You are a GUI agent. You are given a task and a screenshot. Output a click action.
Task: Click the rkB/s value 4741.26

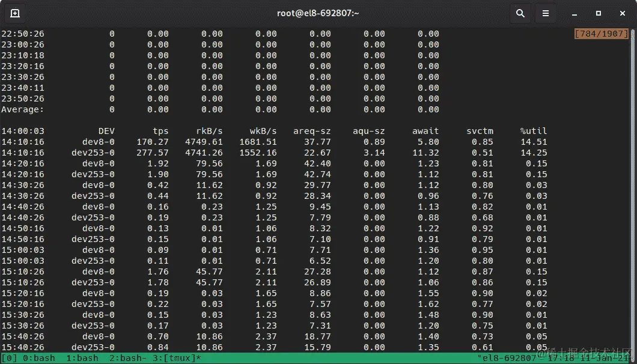[204, 153]
